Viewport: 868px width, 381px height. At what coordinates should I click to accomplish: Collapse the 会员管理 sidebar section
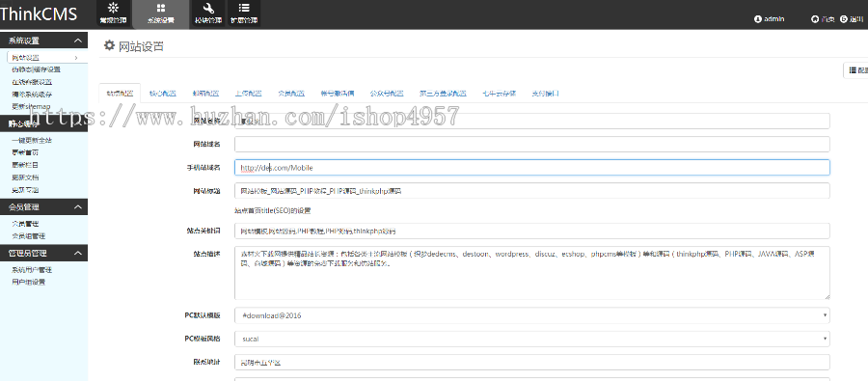coord(78,207)
